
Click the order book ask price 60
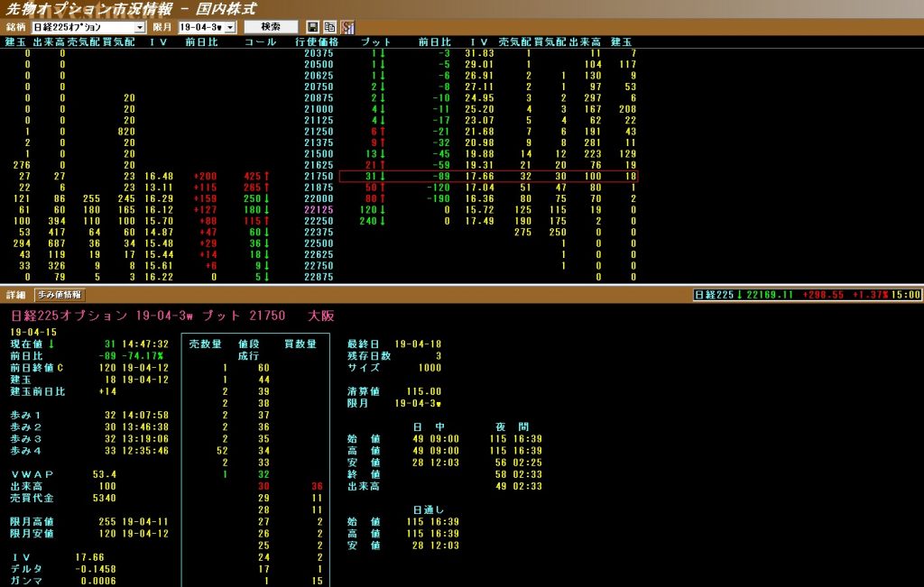point(263,367)
